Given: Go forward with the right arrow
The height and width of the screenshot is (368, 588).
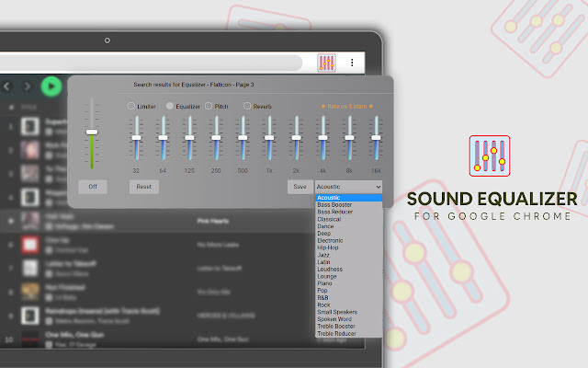Looking at the screenshot, I should (x=26, y=86).
